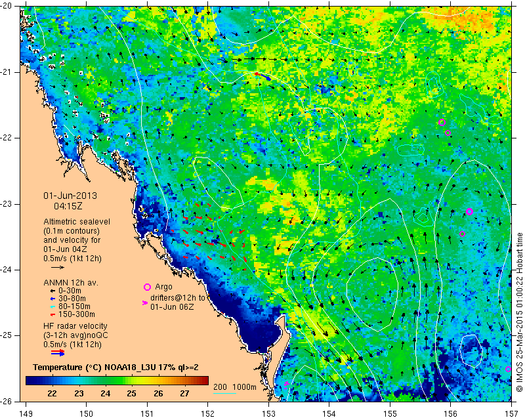
Task: Click the '80-150m' depth label
Action: (74, 306)
